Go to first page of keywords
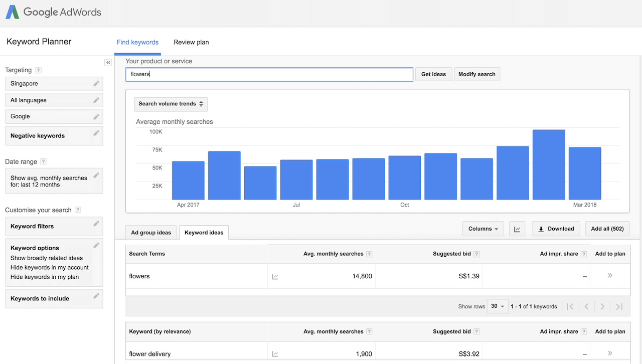 [570, 306]
